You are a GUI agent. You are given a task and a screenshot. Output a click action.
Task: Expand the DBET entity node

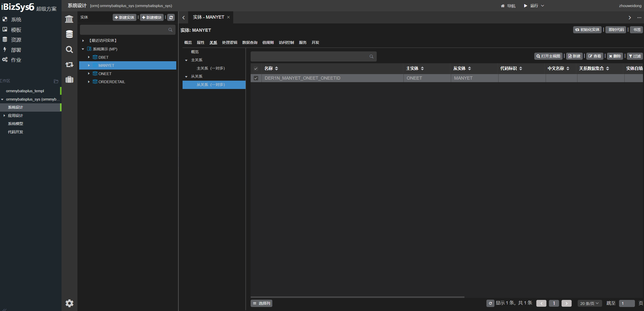point(89,57)
